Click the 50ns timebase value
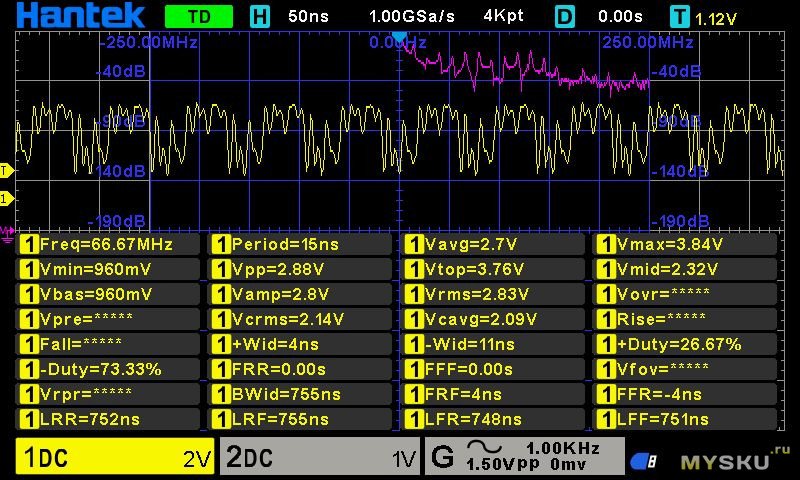This screenshot has height=480, width=800. (308, 16)
